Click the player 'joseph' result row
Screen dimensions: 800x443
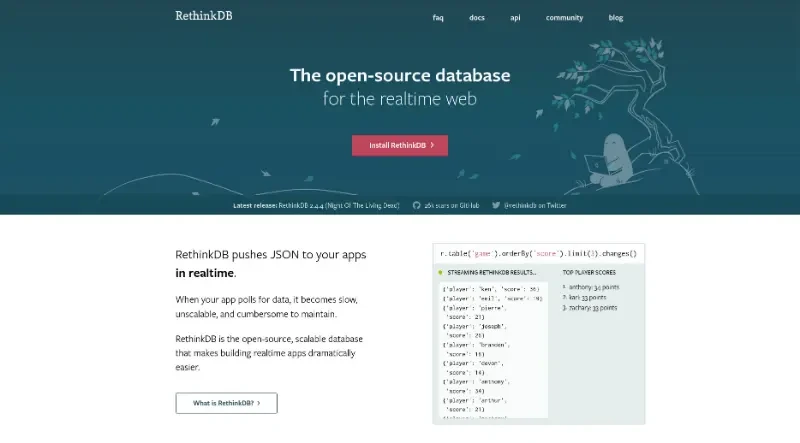475,331
